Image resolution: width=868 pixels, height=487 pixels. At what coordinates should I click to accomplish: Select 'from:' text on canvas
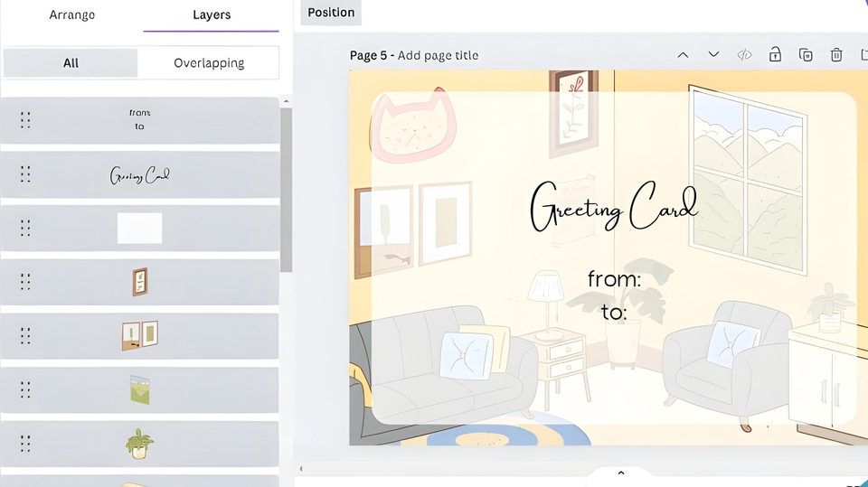coord(614,279)
